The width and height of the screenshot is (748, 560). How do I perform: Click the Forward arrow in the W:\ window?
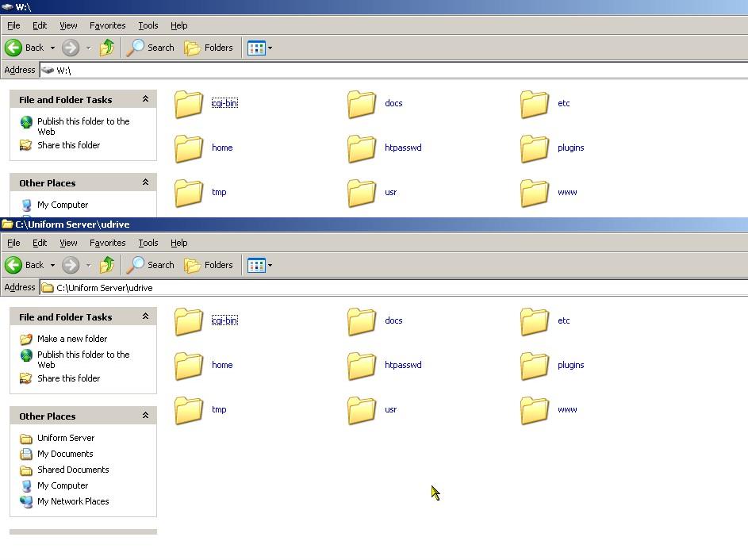(71, 48)
